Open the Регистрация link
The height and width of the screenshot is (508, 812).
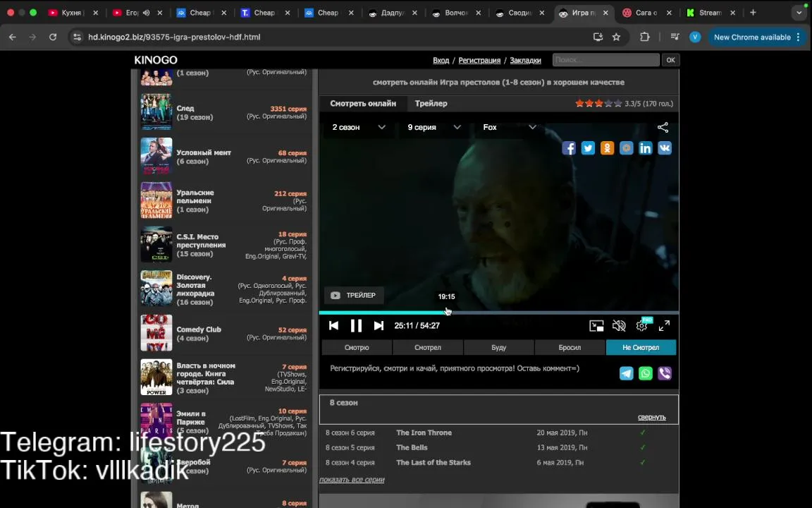[479, 60]
